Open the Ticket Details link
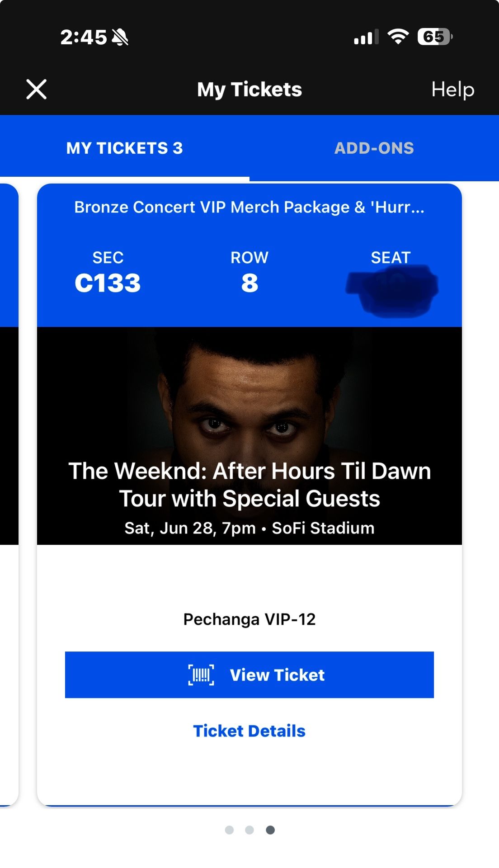The image size is (499, 868). coord(249,731)
